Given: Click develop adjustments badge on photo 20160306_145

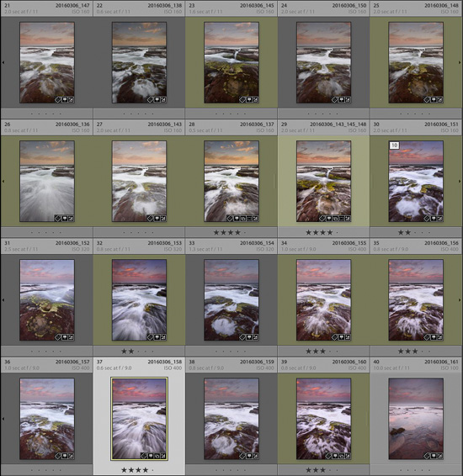Looking at the screenshot, I should point(255,99).
